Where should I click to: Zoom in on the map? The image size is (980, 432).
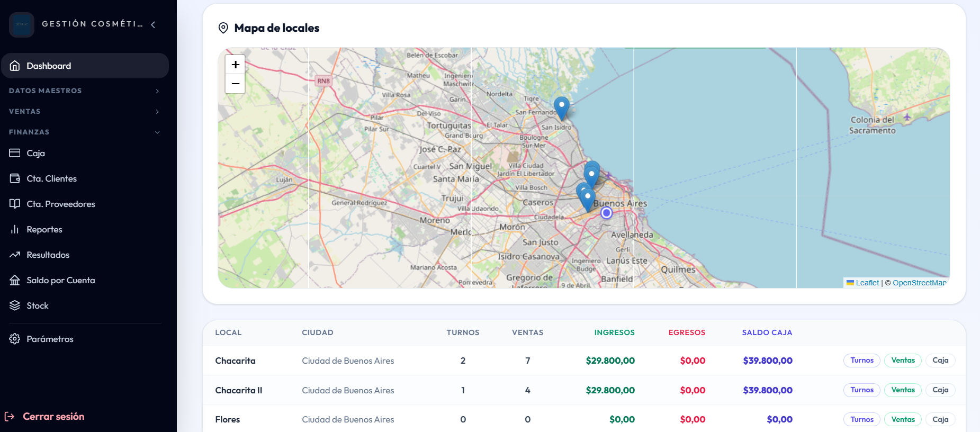tap(236, 65)
